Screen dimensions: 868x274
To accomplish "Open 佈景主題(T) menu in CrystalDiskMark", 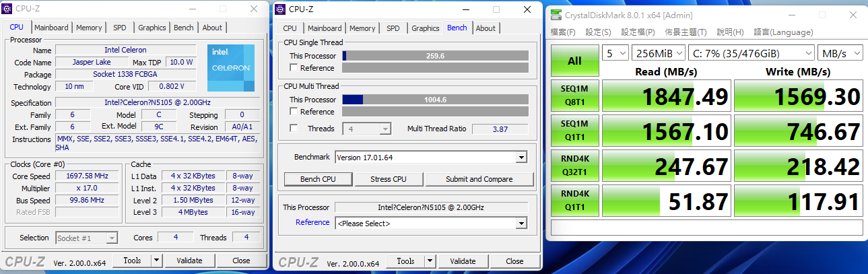I will coord(686,32).
